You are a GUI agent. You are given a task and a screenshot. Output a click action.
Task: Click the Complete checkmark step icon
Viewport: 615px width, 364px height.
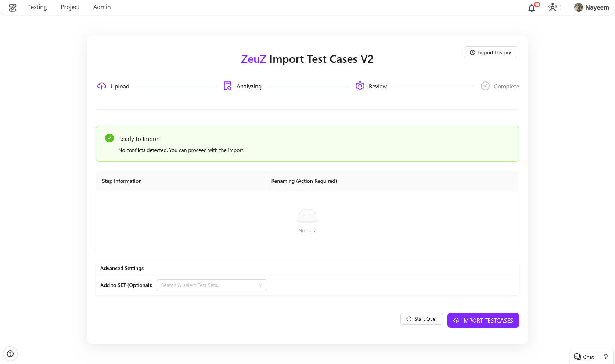point(485,86)
